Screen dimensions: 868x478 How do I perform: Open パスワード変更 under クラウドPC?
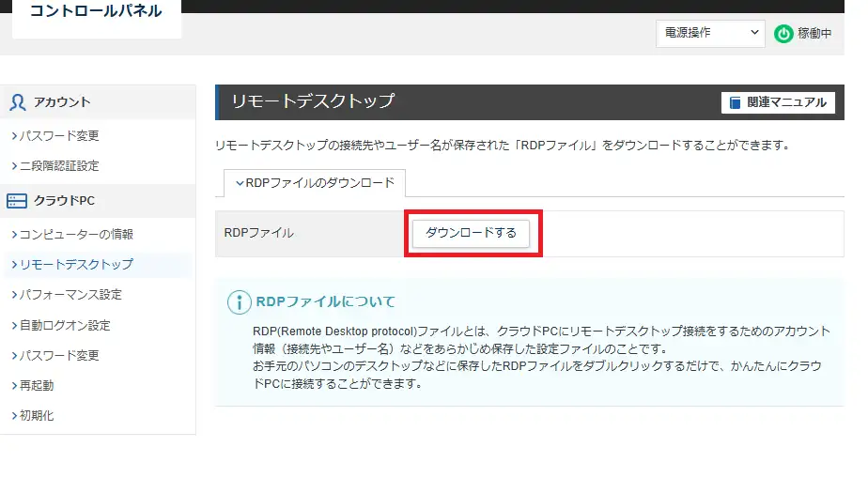(x=58, y=355)
